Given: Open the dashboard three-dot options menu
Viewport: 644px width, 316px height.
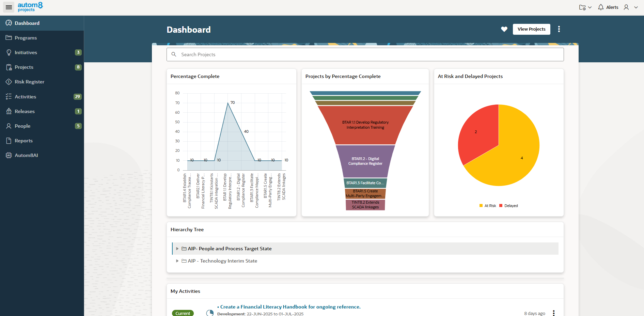Looking at the screenshot, I should click(x=559, y=29).
